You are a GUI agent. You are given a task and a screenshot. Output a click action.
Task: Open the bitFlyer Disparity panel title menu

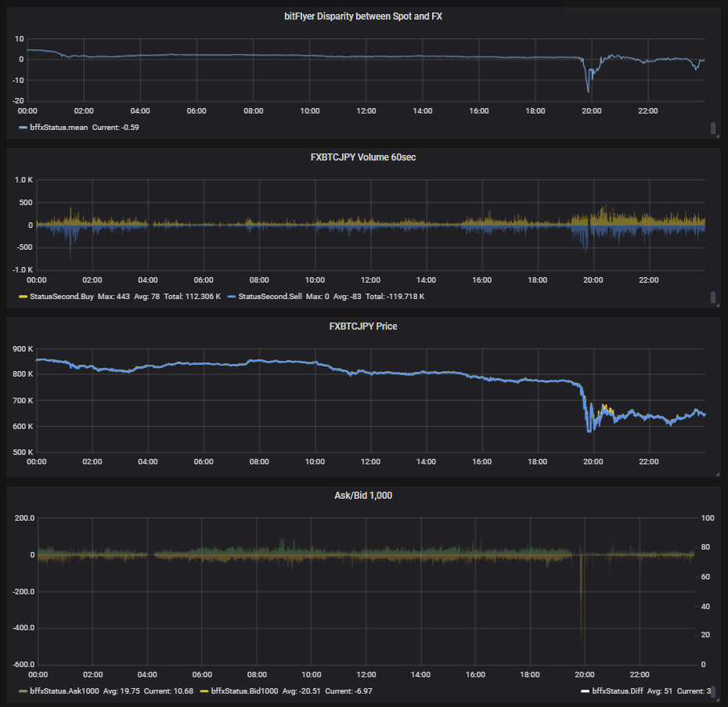pyautogui.click(x=363, y=16)
